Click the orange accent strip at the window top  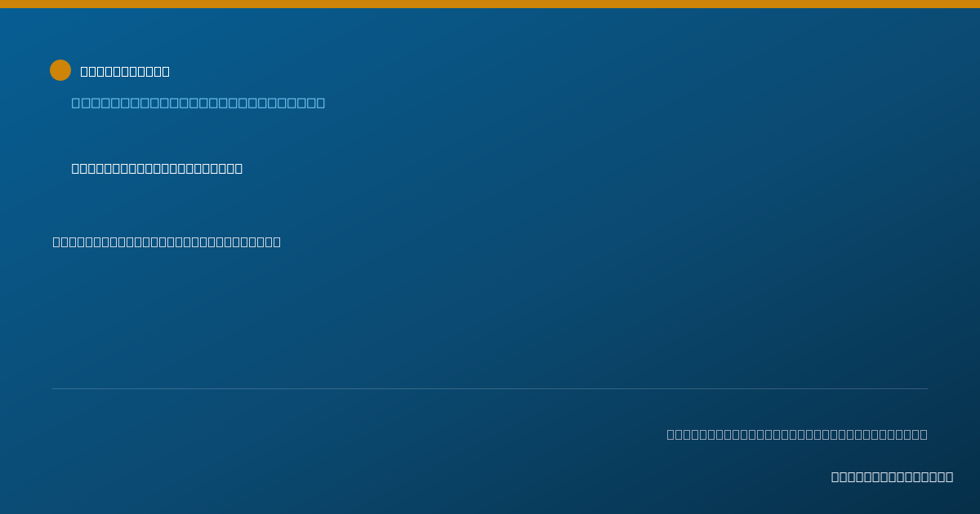490,4
